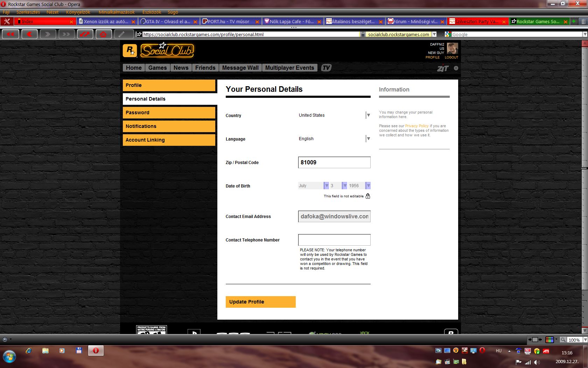Viewport: 588px width, 368px height.
Task: Click the DAFFNI2 user avatar
Action: point(452,48)
